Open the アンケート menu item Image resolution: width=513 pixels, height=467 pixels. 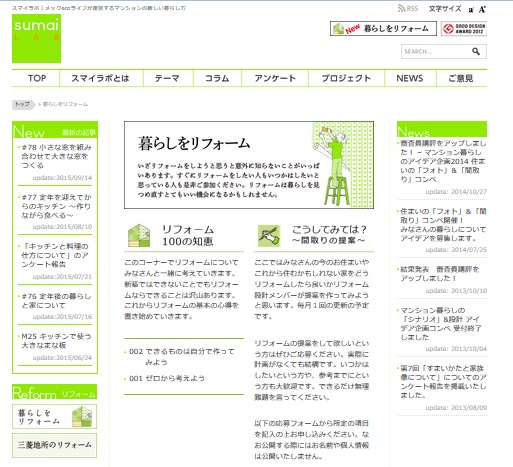[x=275, y=78]
